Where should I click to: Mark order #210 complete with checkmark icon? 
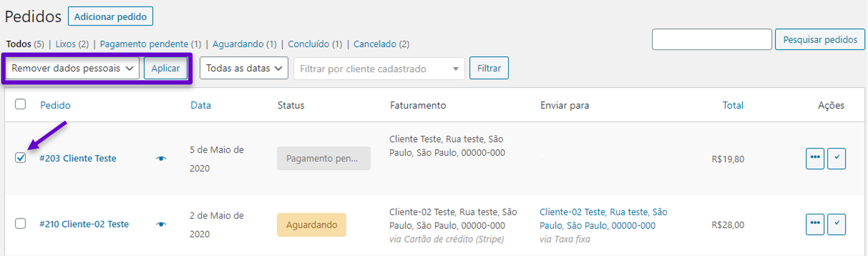(837, 224)
